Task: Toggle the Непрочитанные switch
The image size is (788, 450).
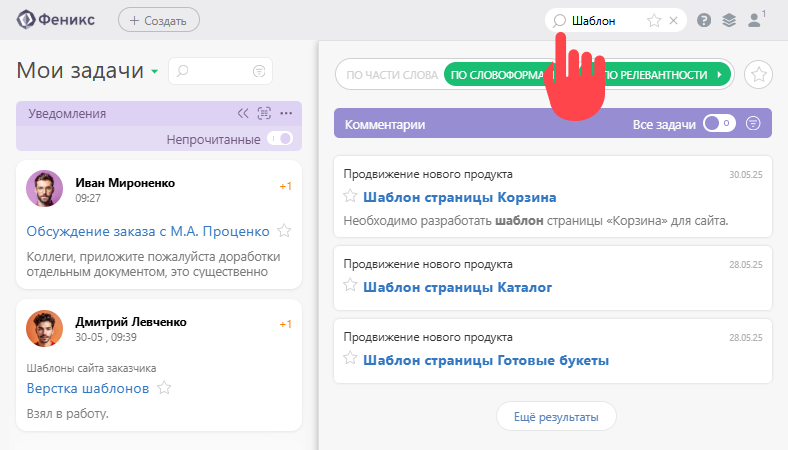Action: [x=280, y=139]
